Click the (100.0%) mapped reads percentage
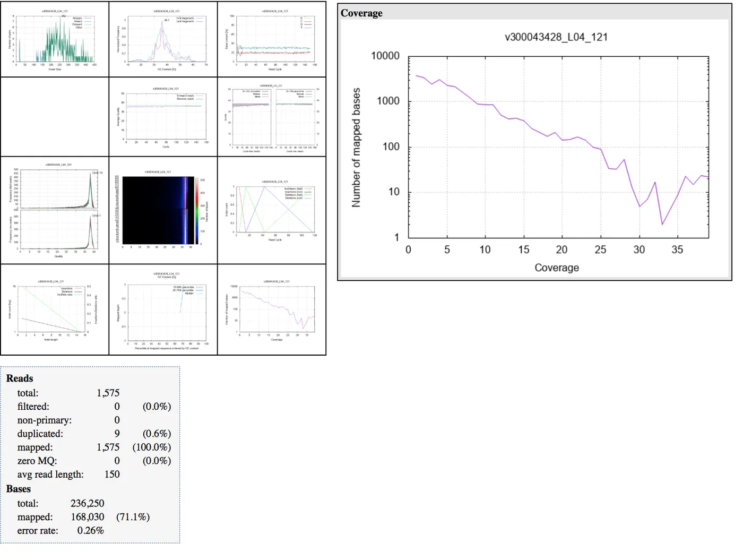743x560 pixels. click(x=152, y=447)
